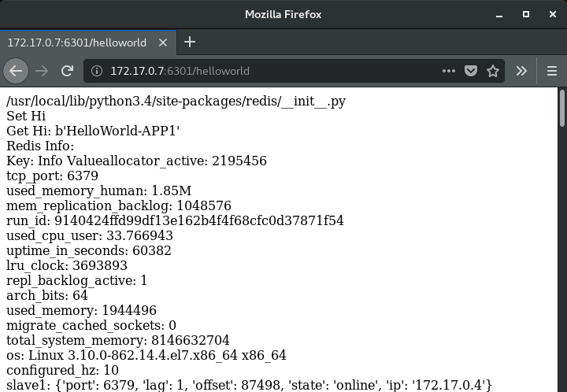This screenshot has width=567, height=392.
Task: Show site information for 172.17.0.7
Action: pyautogui.click(x=97, y=71)
